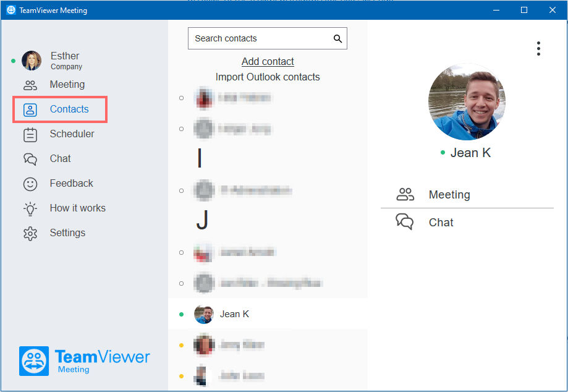568x392 pixels.
Task: Click the Meeting people icon in the sidebar
Action: tap(30, 85)
